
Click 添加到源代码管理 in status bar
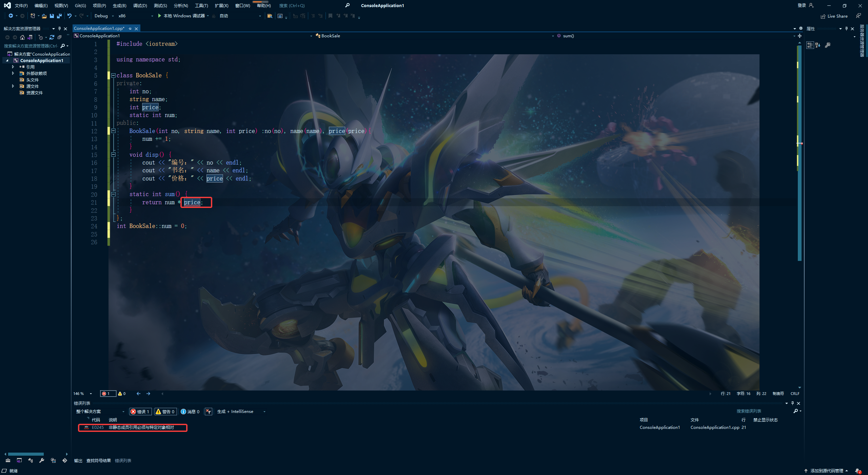pos(826,471)
